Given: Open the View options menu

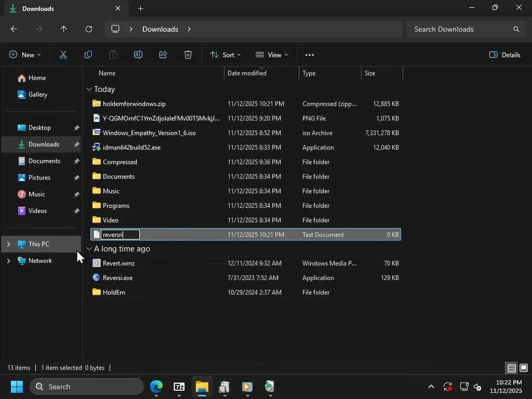Looking at the screenshot, I should (x=272, y=55).
